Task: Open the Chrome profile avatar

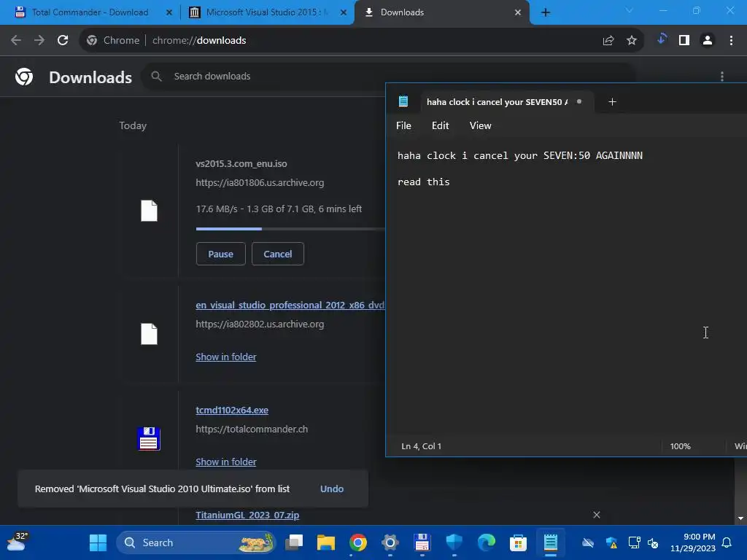Action: [708, 41]
